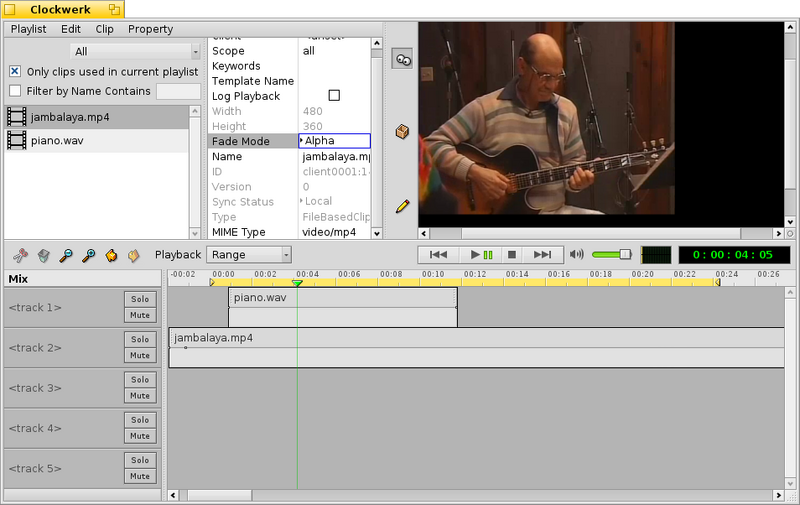Select the scissors cut tool icon
Viewport: 800px width, 505px height.
click(x=20, y=255)
